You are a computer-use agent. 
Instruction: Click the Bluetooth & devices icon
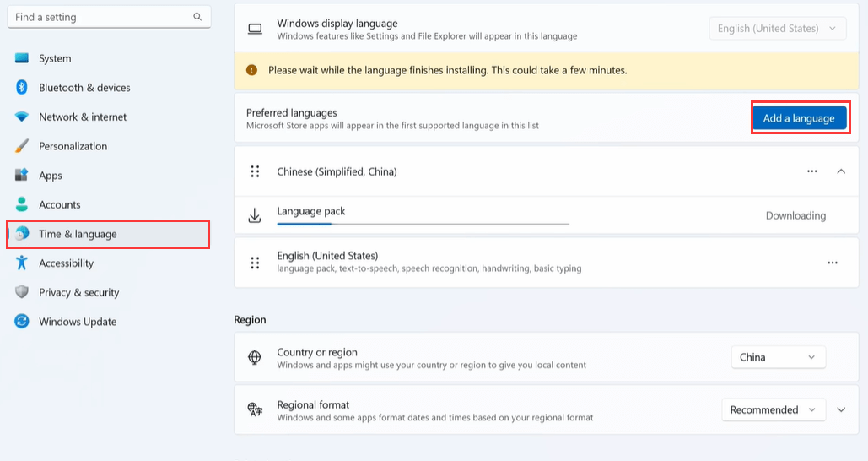pos(22,88)
